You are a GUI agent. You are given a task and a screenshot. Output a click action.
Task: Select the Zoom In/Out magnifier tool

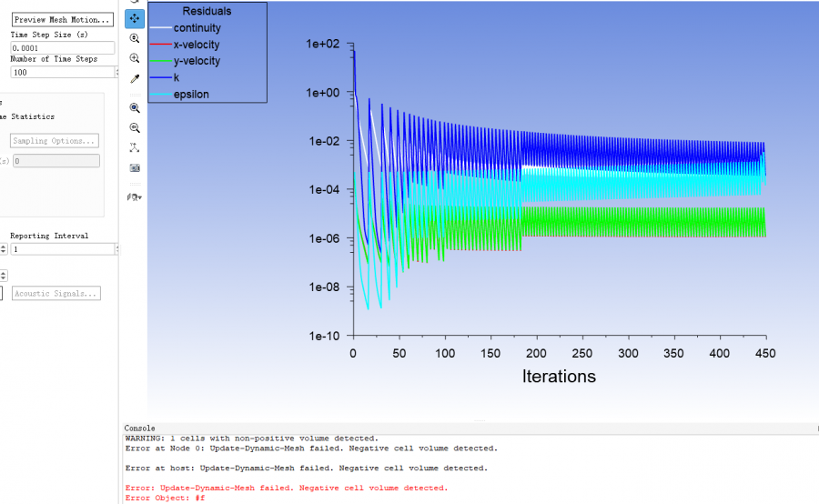(x=135, y=38)
